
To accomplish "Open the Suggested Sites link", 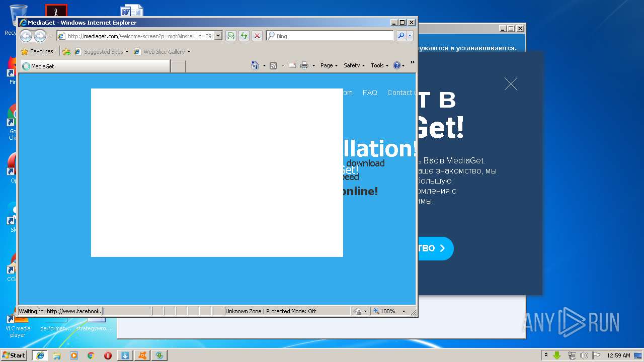I will point(103,52).
